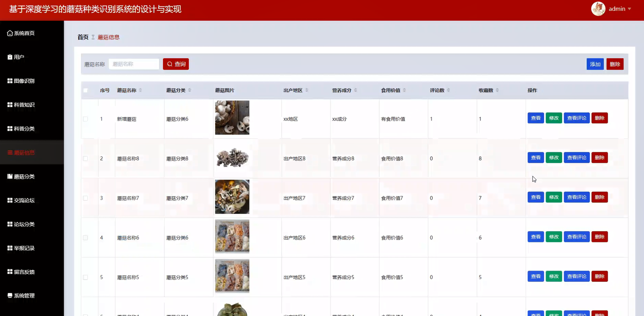Check the row 1 新增蘑菇 checkbox
Image resolution: width=644 pixels, height=316 pixels.
(x=85, y=119)
